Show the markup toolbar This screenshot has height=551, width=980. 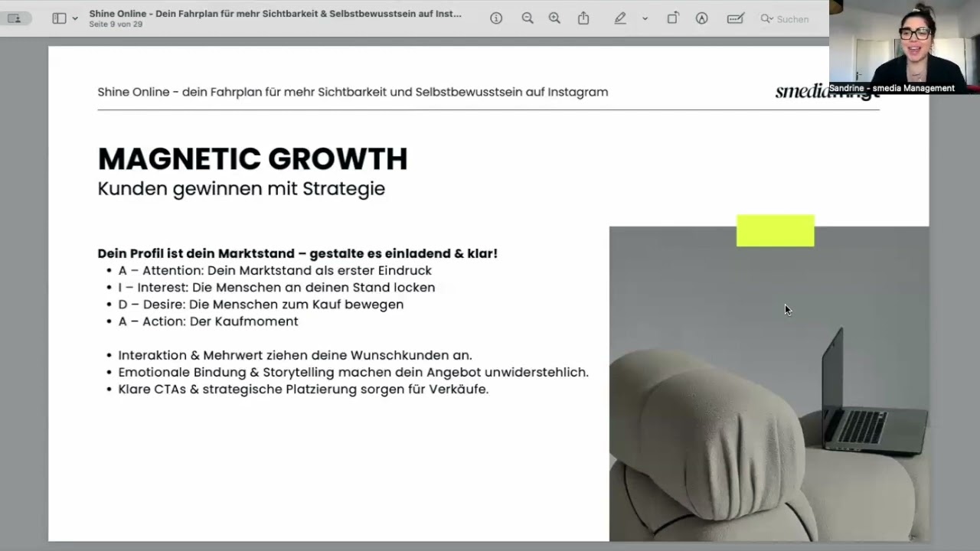701,18
